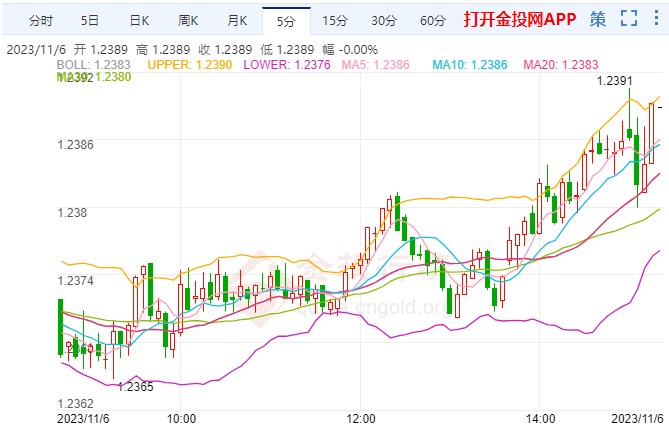Select the 月K tab

(x=237, y=20)
